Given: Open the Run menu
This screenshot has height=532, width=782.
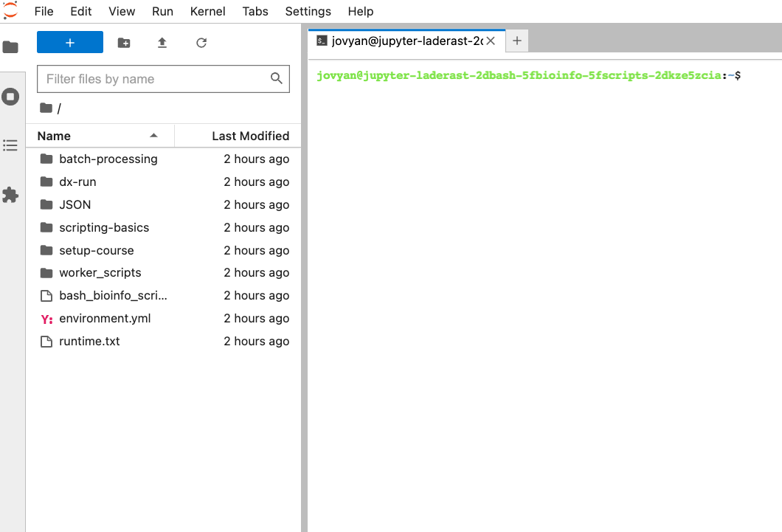Looking at the screenshot, I should 162,12.
